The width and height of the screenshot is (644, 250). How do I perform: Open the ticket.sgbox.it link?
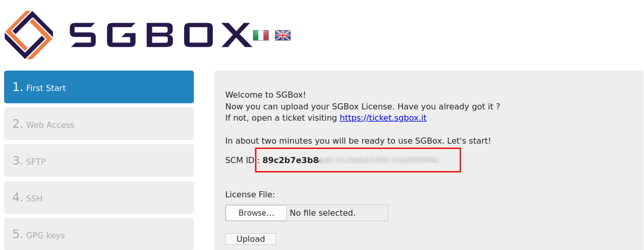pos(383,118)
